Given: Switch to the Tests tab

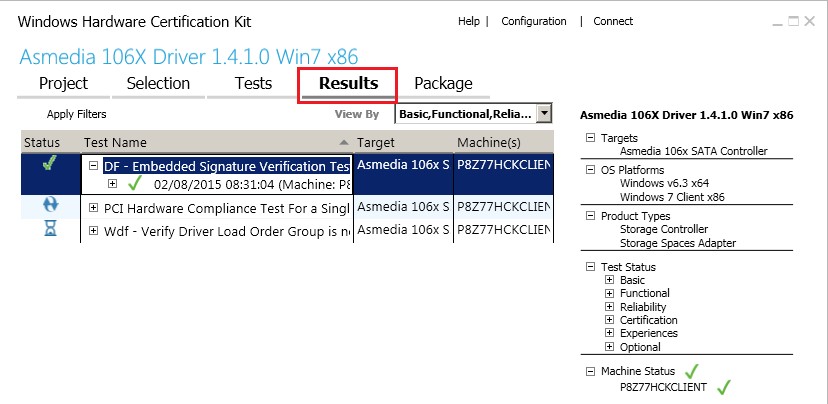Looking at the screenshot, I should click(253, 83).
